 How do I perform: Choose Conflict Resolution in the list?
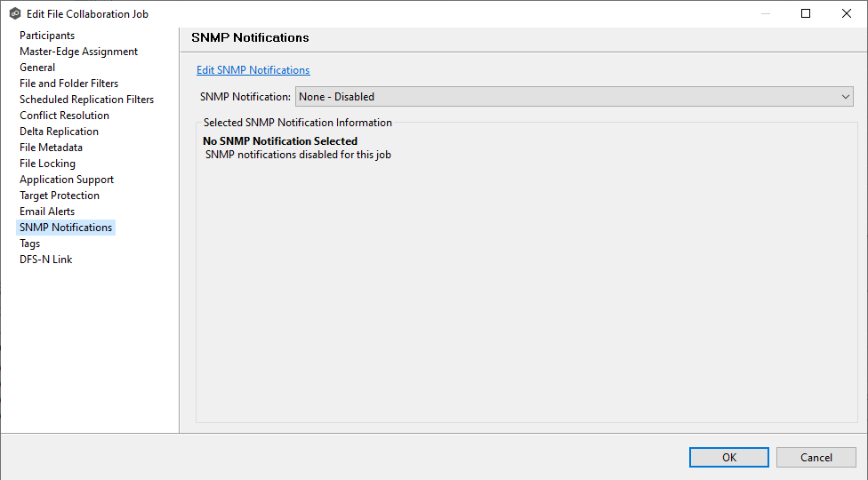point(64,116)
